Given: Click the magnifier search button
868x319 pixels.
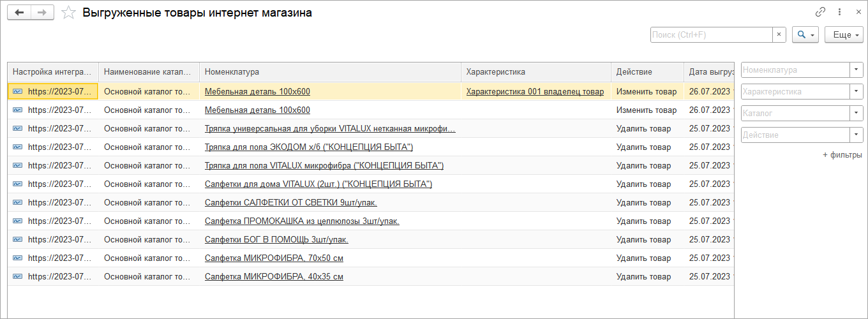Looking at the screenshot, I should pos(802,35).
